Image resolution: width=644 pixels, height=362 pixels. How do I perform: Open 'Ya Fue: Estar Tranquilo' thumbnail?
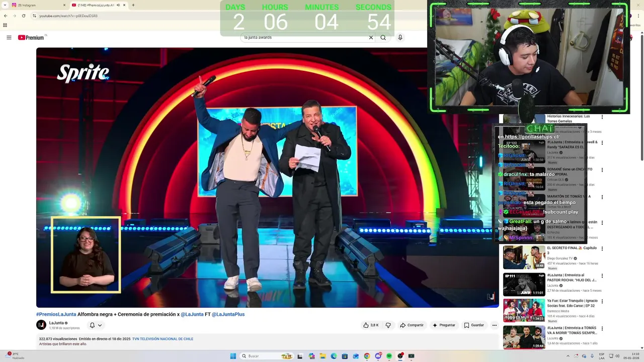[x=524, y=310]
